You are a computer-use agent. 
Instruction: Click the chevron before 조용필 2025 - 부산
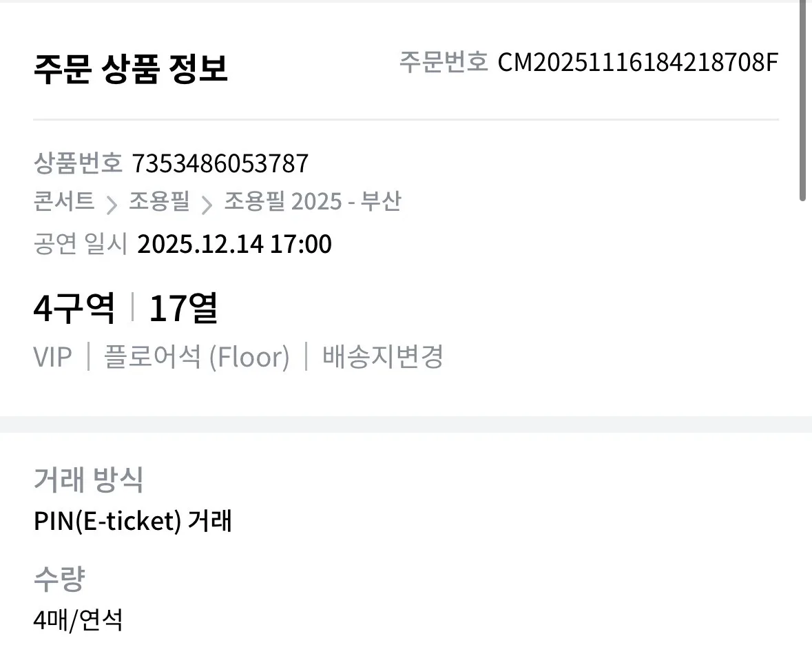tap(207, 204)
